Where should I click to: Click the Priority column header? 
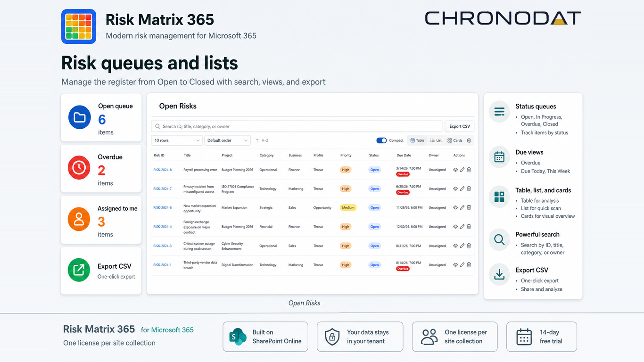[x=346, y=155]
